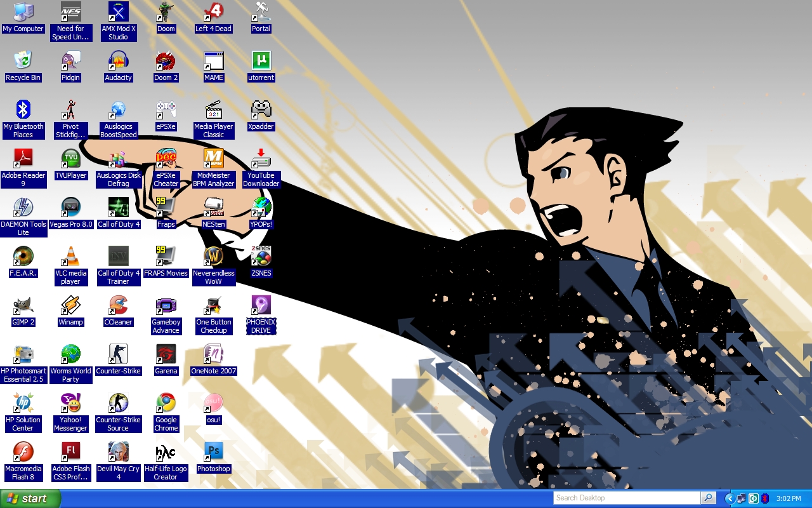
Task: Select the Media Player Classic icon
Action: [x=214, y=109]
